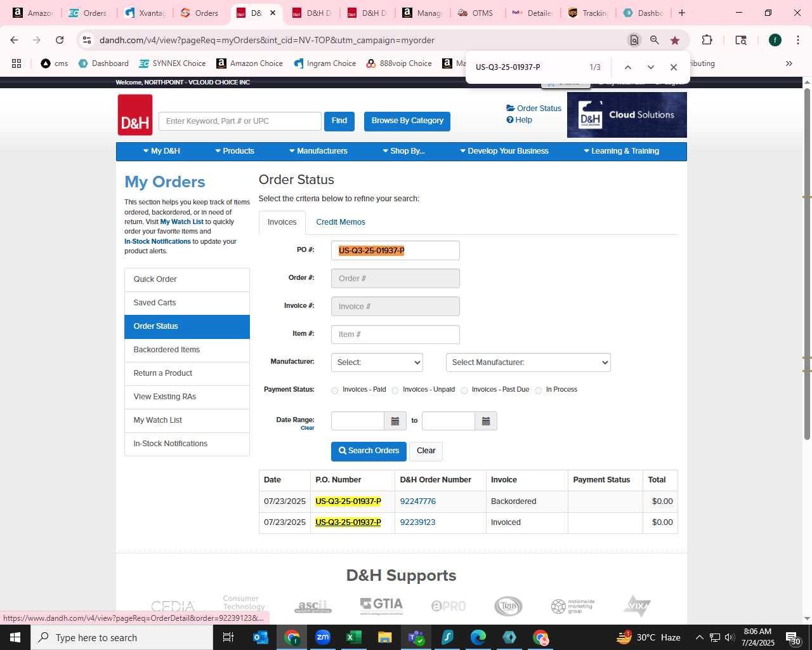The width and height of the screenshot is (812, 650).
Task: Open Saved Carts in sidebar
Action: [187, 303]
